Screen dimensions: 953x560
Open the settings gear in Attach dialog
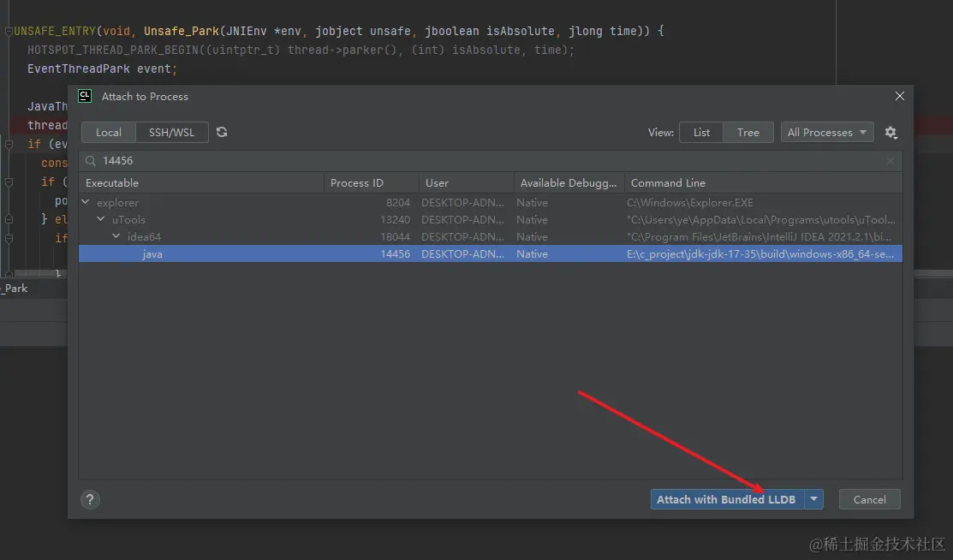point(890,132)
